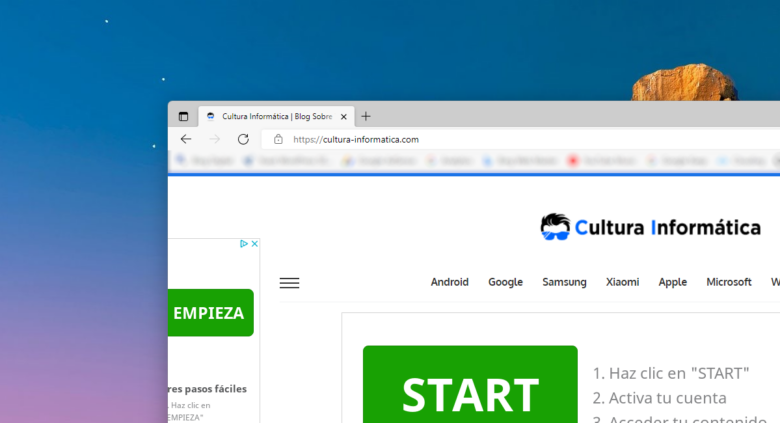This screenshot has height=423, width=780.
Task: Go back to the previous page
Action: pyautogui.click(x=186, y=139)
